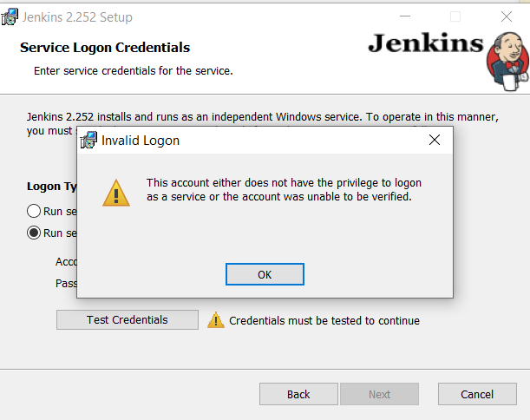
Task: Click the Jenkins butler mascot logo
Action: [x=507, y=62]
